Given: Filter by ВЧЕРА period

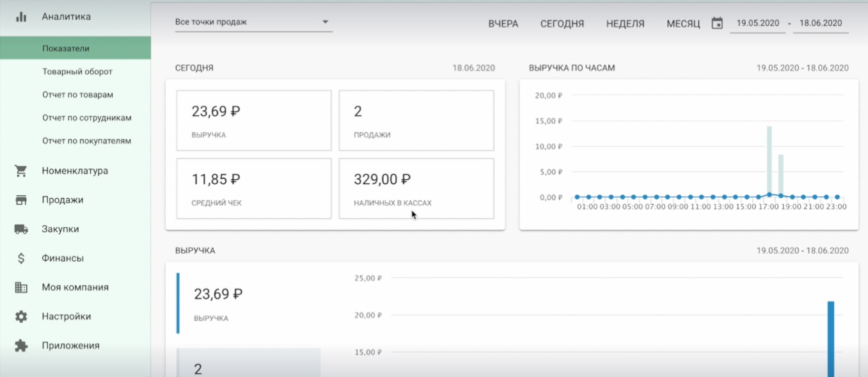Looking at the screenshot, I should [503, 24].
